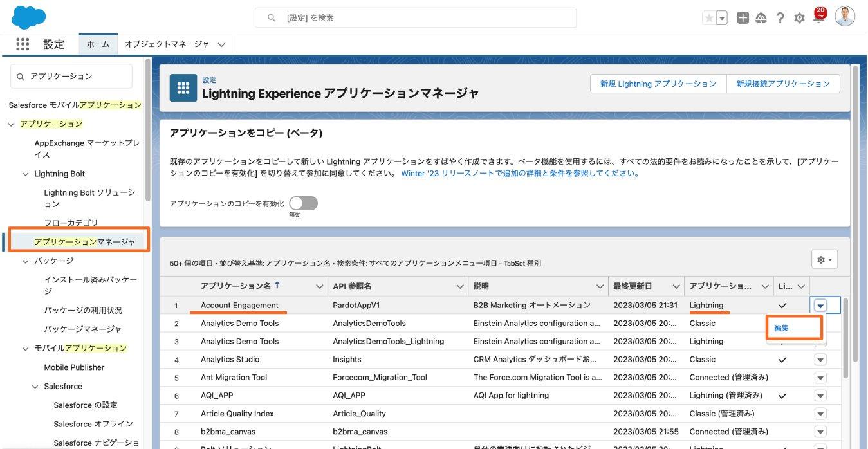Open the アプリケーション名 column menu chevron

319,286
